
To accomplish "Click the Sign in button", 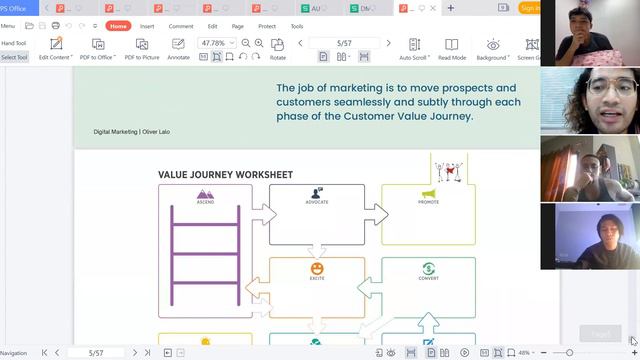I will click(x=529, y=8).
